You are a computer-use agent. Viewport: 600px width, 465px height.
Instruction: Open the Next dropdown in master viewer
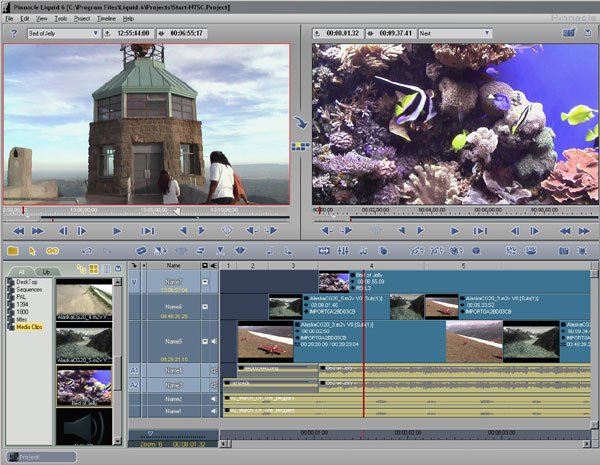point(454,33)
